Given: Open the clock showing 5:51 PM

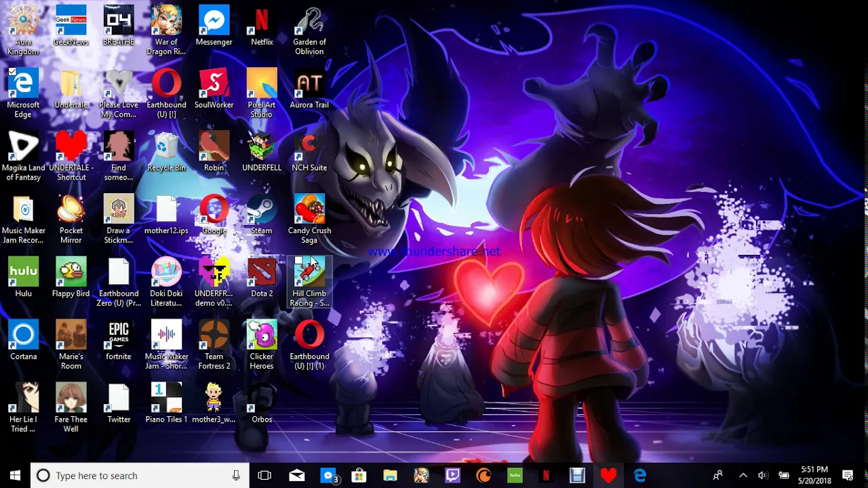Looking at the screenshot, I should 814,476.
